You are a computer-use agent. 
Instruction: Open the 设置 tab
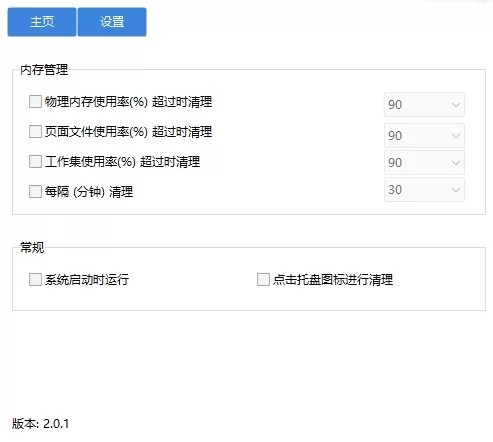(x=112, y=22)
